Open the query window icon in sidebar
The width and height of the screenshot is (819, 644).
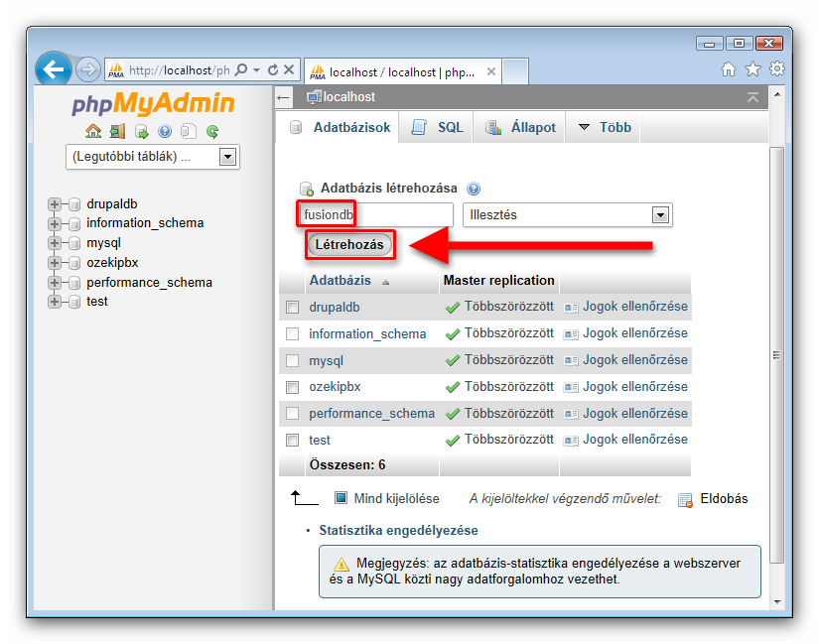(x=141, y=131)
